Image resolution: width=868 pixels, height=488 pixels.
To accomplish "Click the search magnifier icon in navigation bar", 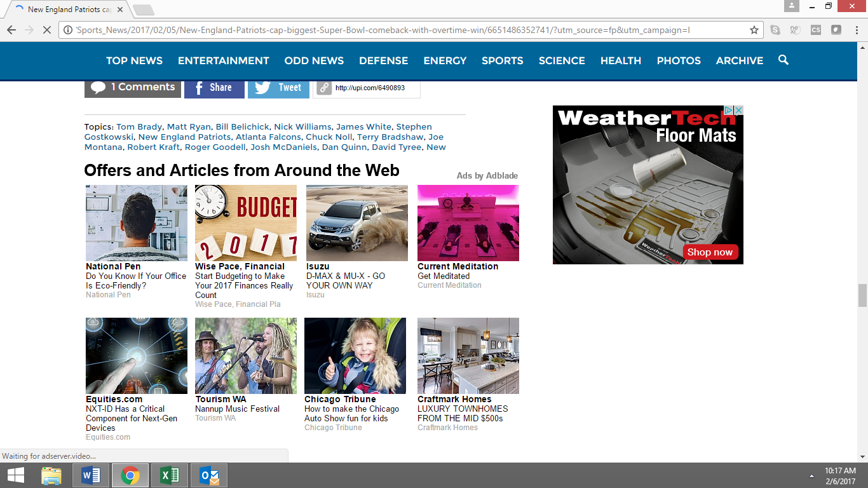I will (783, 60).
